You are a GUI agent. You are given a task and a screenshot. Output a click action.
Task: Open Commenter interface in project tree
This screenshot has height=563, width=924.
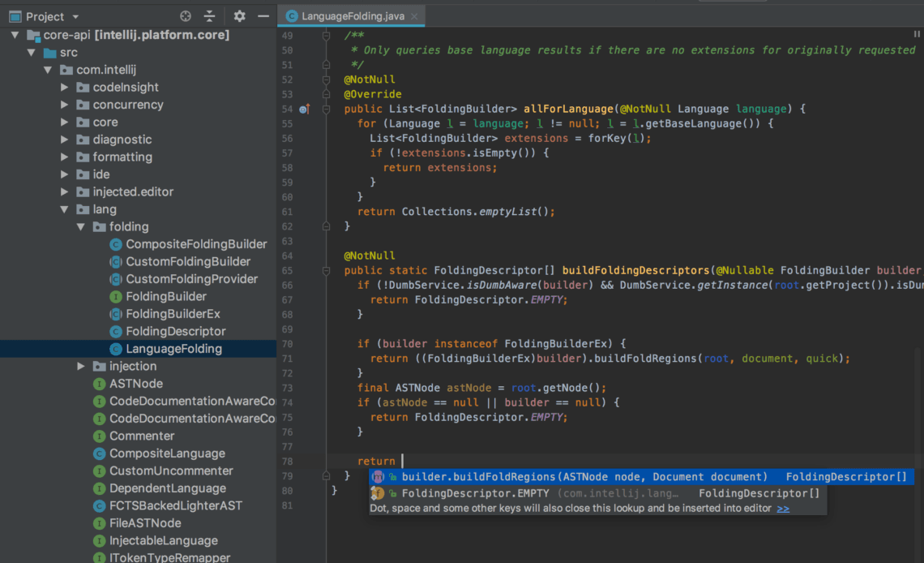142,436
